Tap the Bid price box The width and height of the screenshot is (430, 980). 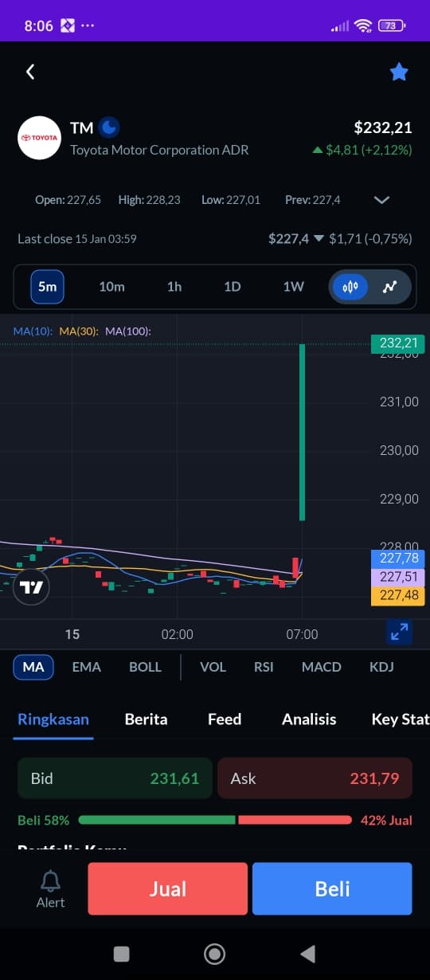(115, 778)
